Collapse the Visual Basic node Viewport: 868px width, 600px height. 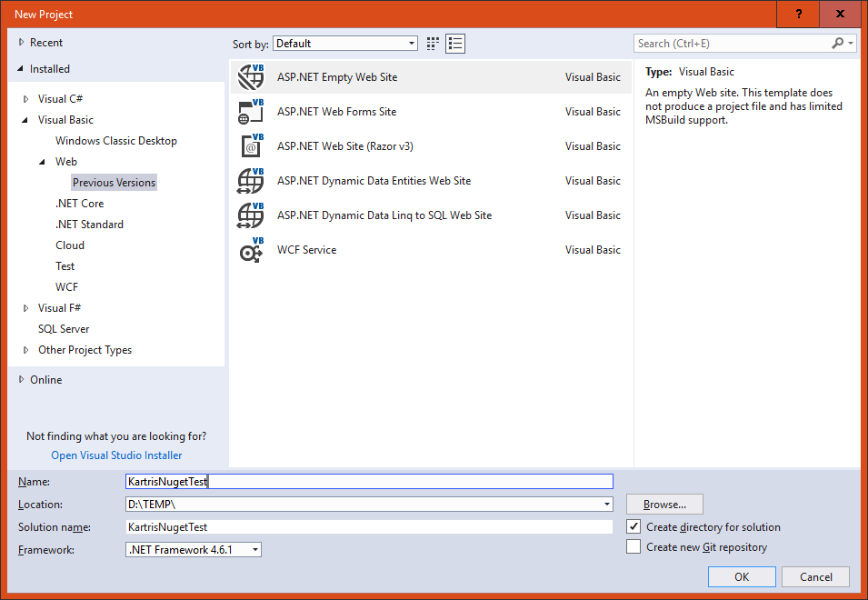click(x=25, y=120)
